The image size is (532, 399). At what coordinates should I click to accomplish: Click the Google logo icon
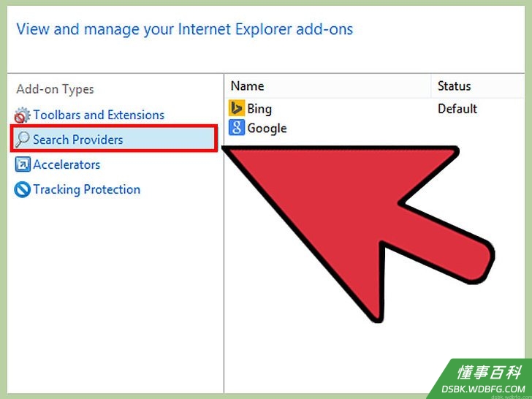pyautogui.click(x=237, y=128)
